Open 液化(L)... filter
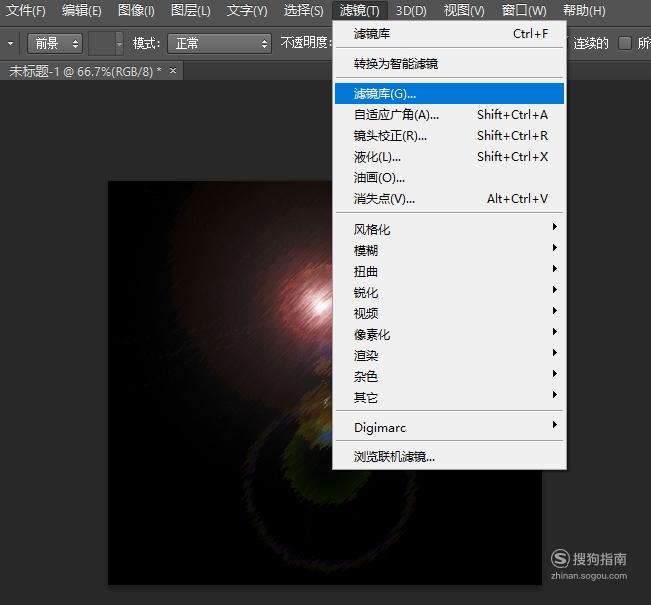This screenshot has width=651, height=605. pyautogui.click(x=450, y=157)
